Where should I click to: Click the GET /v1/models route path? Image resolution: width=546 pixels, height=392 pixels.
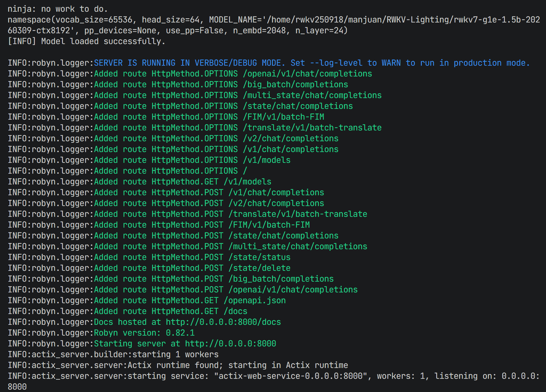[x=247, y=182]
